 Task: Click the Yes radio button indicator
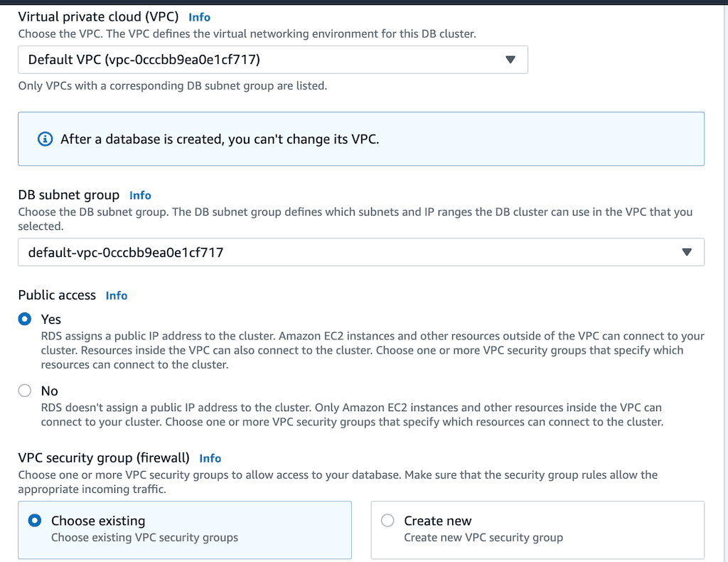coord(25,319)
